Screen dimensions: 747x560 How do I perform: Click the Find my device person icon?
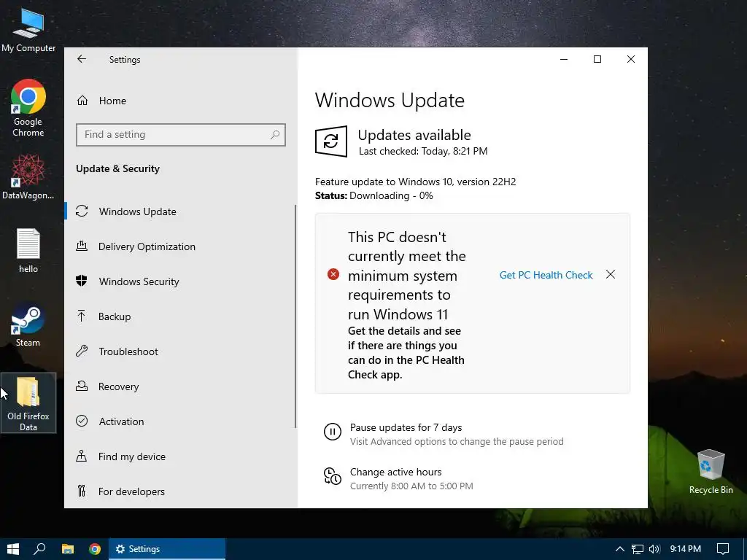82,456
